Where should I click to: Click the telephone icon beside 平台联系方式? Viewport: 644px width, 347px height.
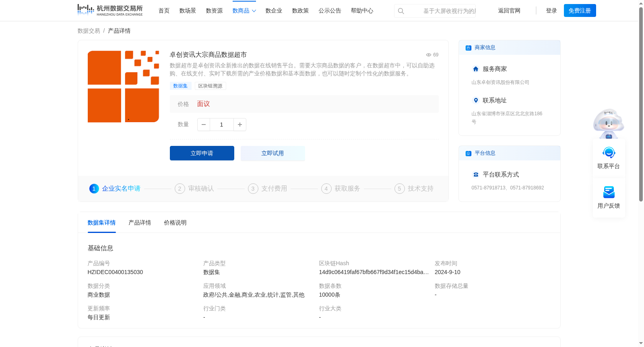click(476, 175)
